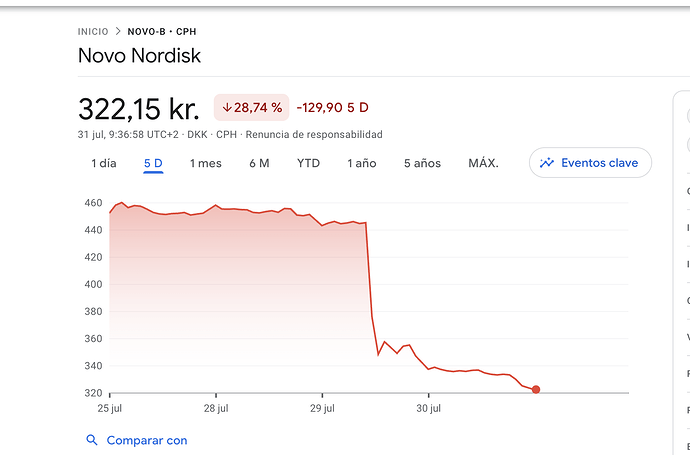Screen dimensions: 690x455
Task: Select the MÁX. range tab
Action: pos(483,163)
